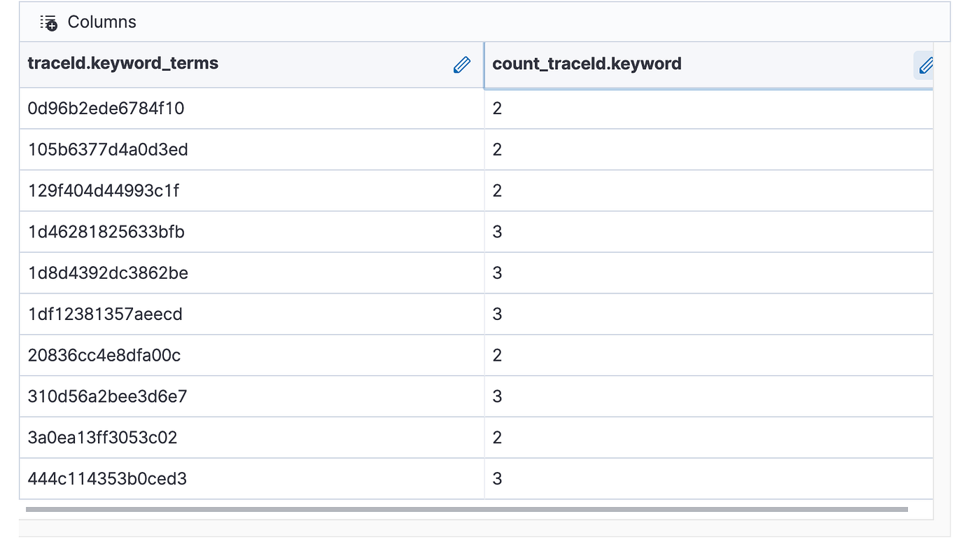Select trace ID 105b6377d4a0d3ed

pyautogui.click(x=108, y=150)
